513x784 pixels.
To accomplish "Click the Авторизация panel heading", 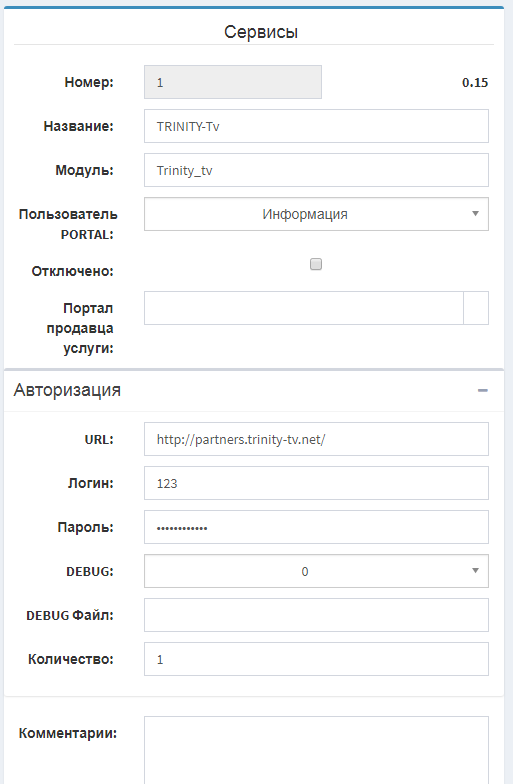I will coord(68,390).
